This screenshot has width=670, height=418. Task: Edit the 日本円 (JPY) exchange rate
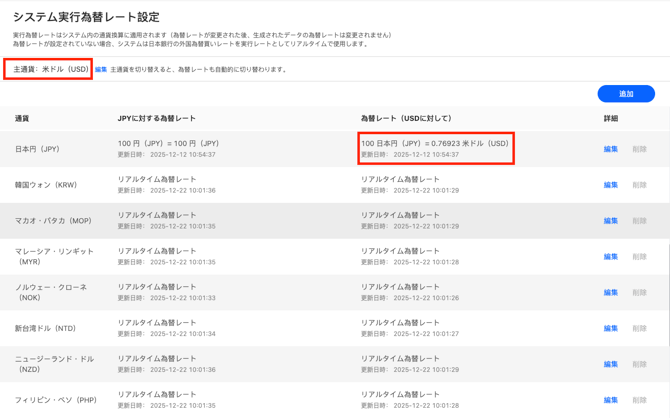(611, 149)
